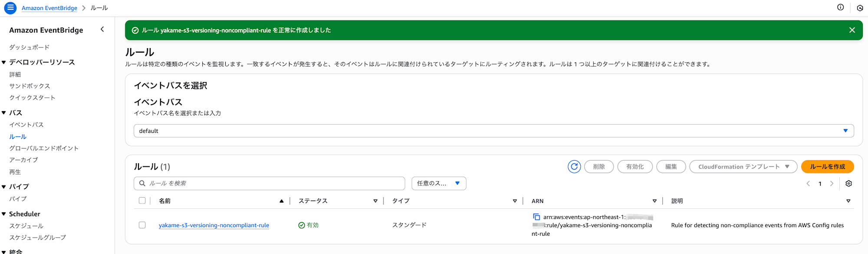
Task: Click the ルール breadcrumb text
Action: 99,8
